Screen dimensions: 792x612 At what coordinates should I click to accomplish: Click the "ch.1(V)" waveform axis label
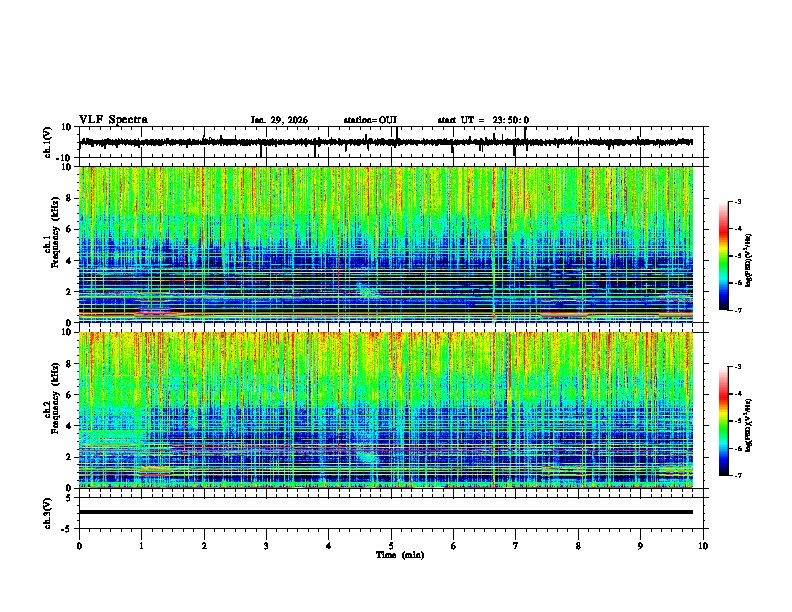coord(48,142)
